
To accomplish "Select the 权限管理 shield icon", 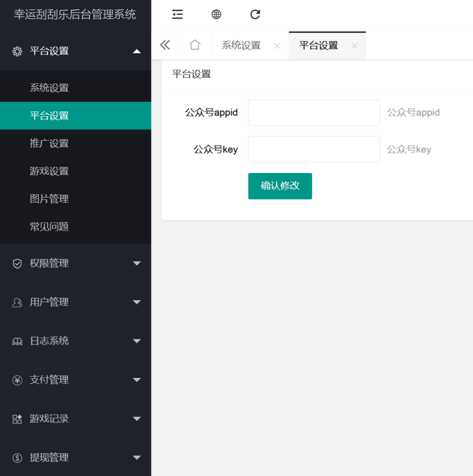I will tap(17, 263).
